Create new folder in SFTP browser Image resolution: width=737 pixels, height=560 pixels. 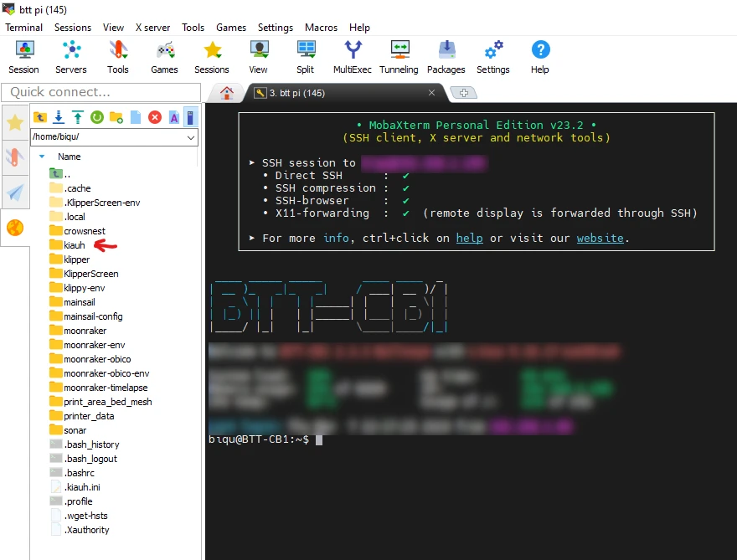[116, 117]
